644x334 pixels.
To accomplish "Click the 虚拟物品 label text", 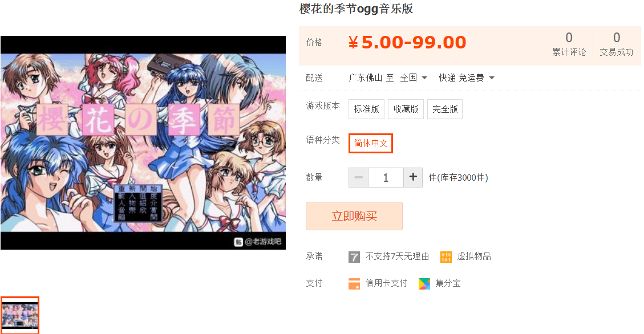I will pyautogui.click(x=474, y=256).
